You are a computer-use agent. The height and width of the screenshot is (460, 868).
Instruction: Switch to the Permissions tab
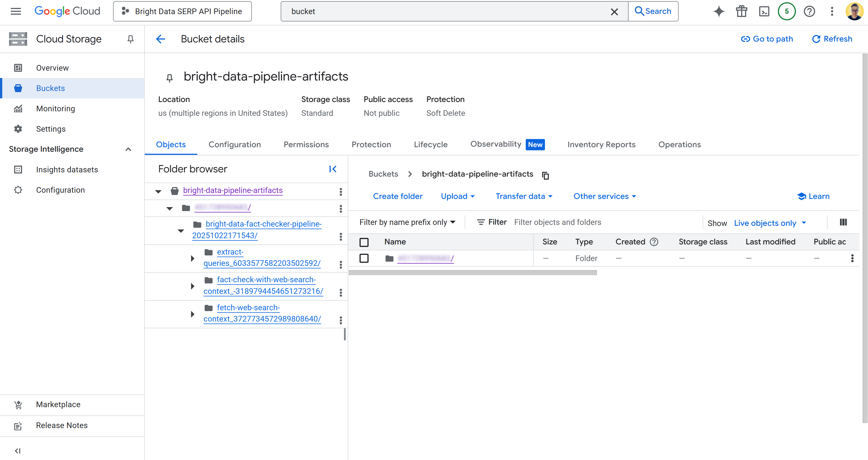[306, 144]
